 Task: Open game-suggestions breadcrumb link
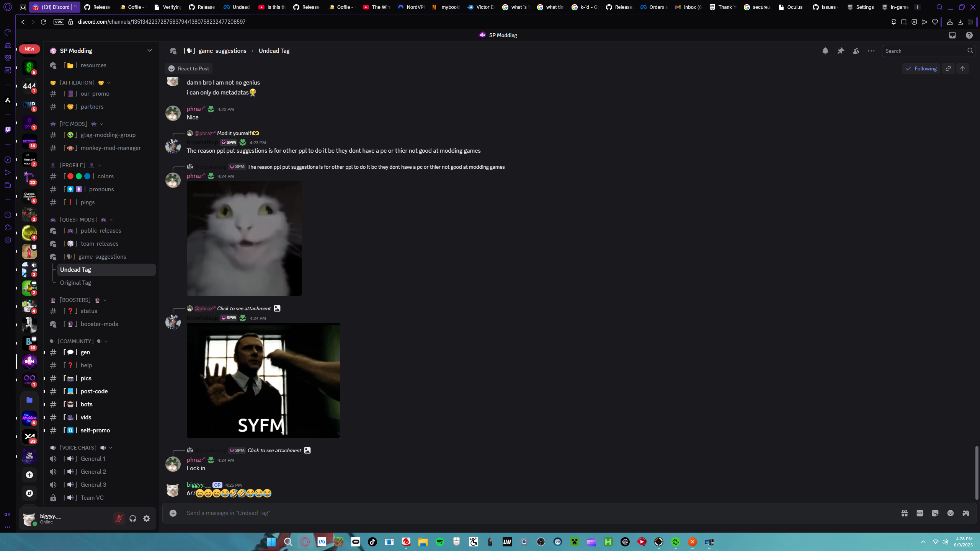point(222,51)
